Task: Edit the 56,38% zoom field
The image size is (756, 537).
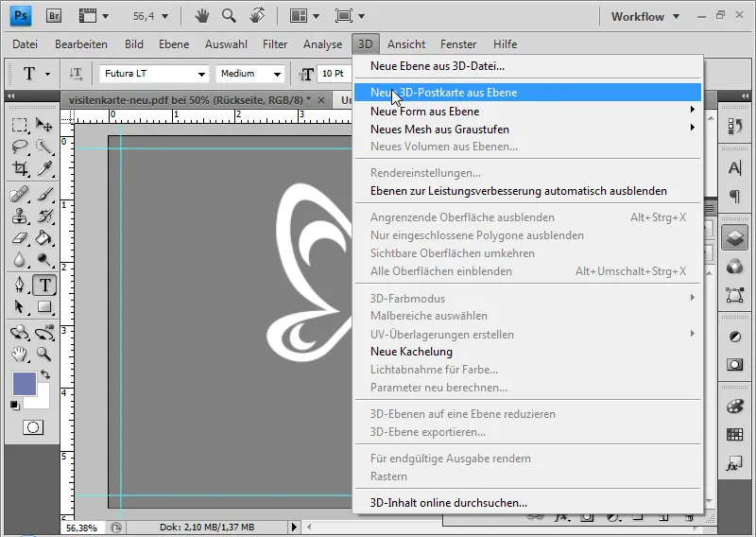Action: 82,528
